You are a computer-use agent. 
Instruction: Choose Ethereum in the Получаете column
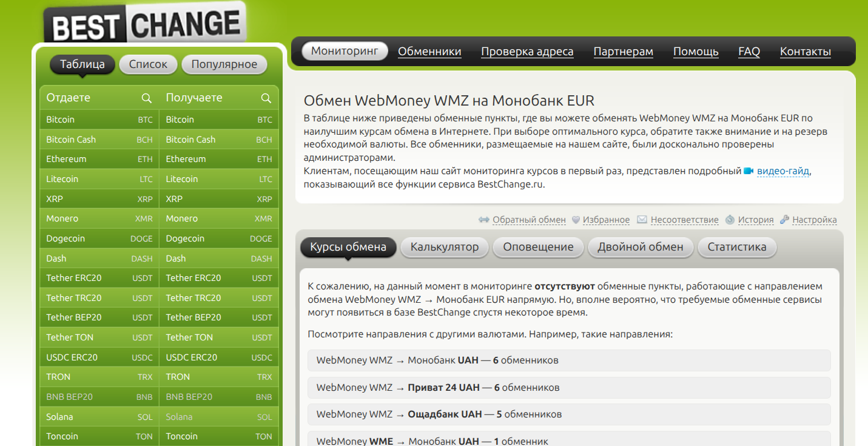tap(219, 159)
